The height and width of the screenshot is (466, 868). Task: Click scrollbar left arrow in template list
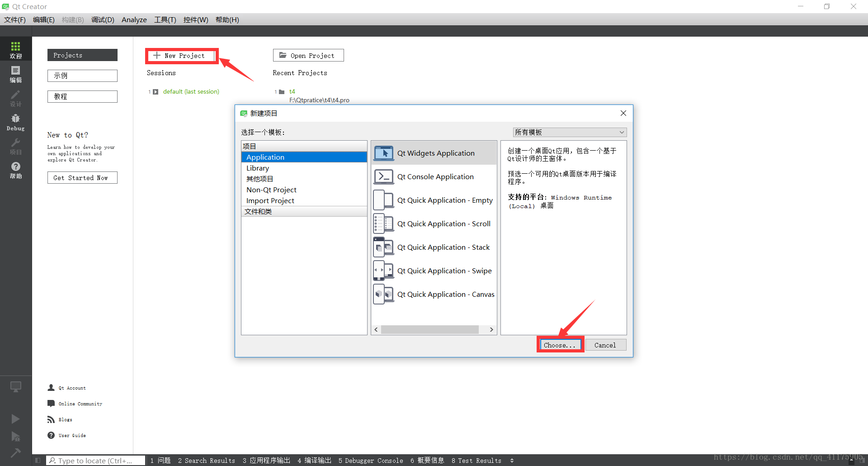tap(376, 329)
